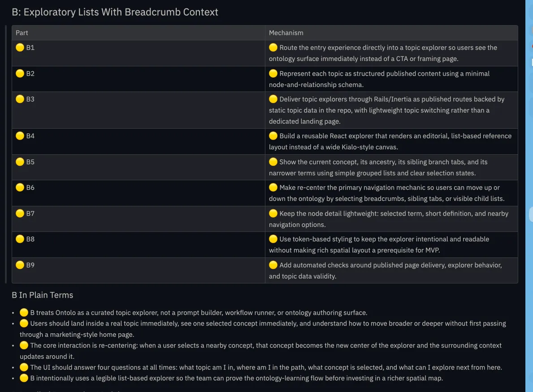
Task: Click yellow circle before 'B treats Ontolo' bullet
Action: point(24,313)
